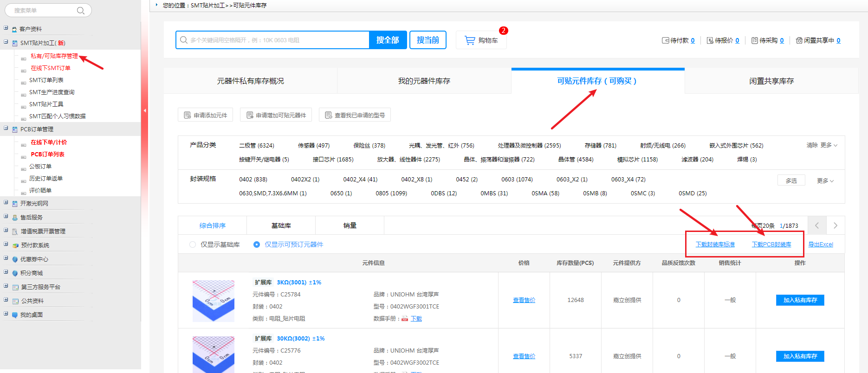Click the 闲置共享中 box icon
Viewport: 868px width, 373px height.
click(x=799, y=40)
